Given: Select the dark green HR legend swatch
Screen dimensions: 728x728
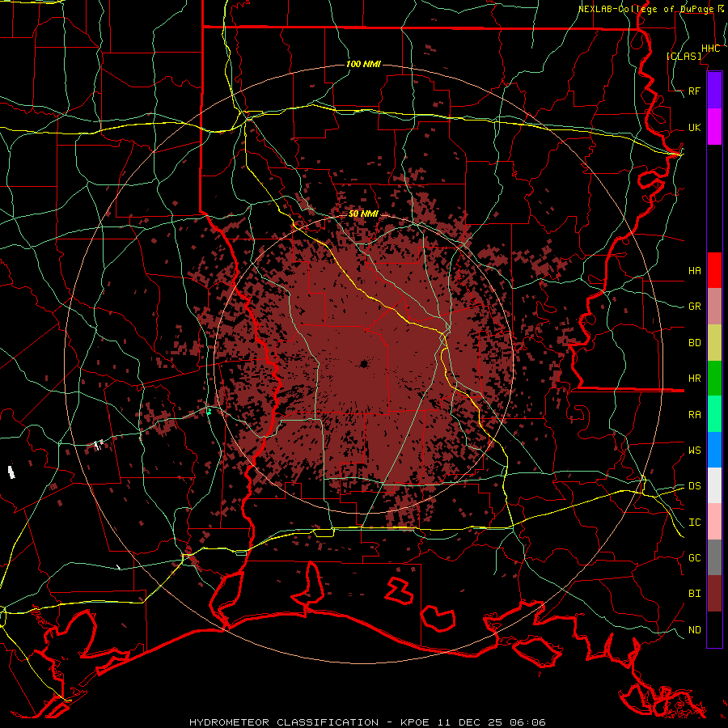Looking at the screenshot, I should 714,379.
